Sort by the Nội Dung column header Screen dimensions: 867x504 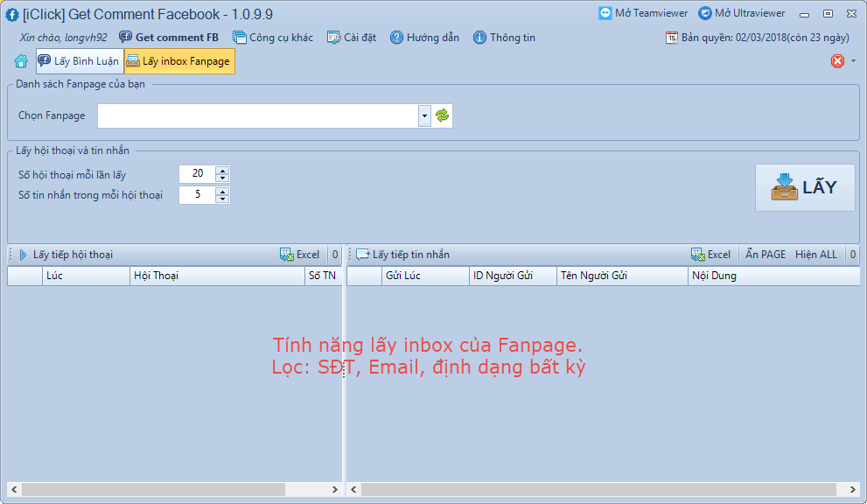pyautogui.click(x=773, y=276)
